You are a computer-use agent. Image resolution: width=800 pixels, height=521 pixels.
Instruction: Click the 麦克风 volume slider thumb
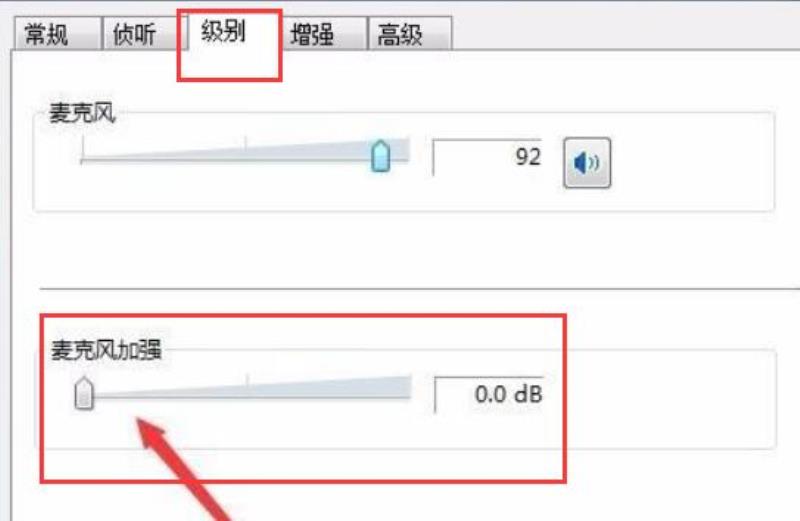pyautogui.click(x=381, y=156)
